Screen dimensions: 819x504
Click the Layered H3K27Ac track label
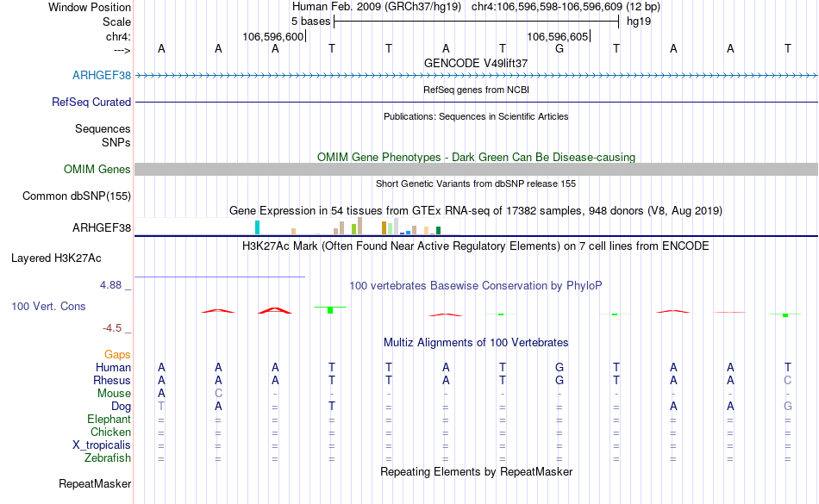[x=56, y=258]
